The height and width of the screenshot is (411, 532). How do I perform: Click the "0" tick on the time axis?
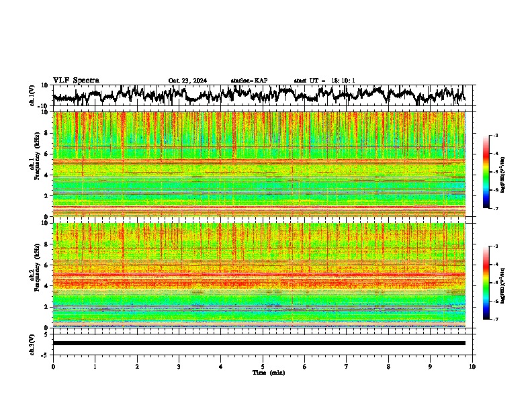[x=53, y=367]
